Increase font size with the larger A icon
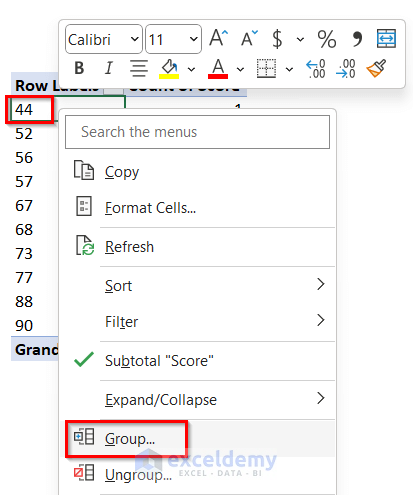Image resolution: width=413 pixels, height=495 pixels. (219, 38)
